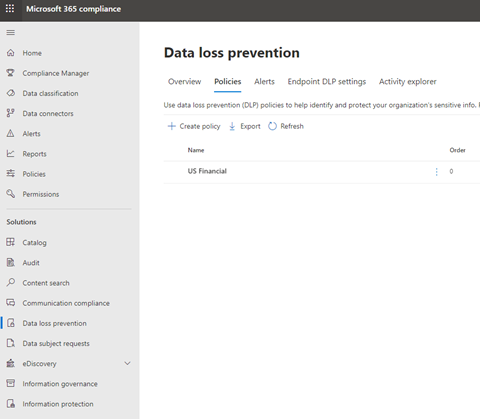The height and width of the screenshot is (419, 480).
Task: Open Content search link
Action: [x=46, y=283]
